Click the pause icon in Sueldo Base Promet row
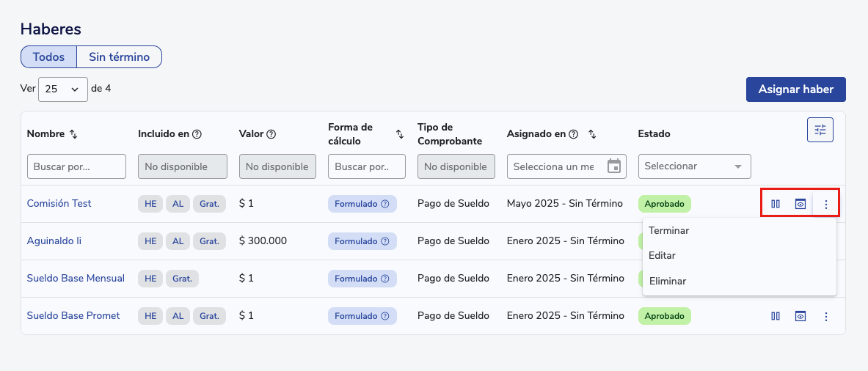 pos(776,316)
